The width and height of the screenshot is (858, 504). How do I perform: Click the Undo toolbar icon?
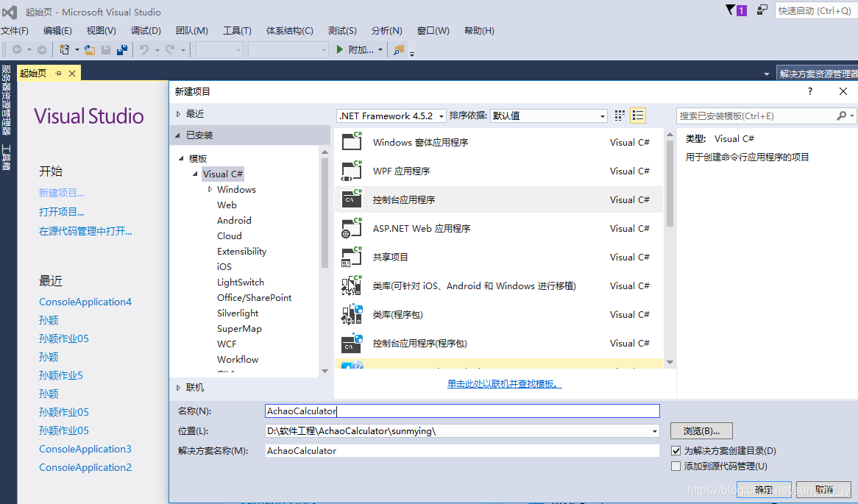tap(144, 50)
